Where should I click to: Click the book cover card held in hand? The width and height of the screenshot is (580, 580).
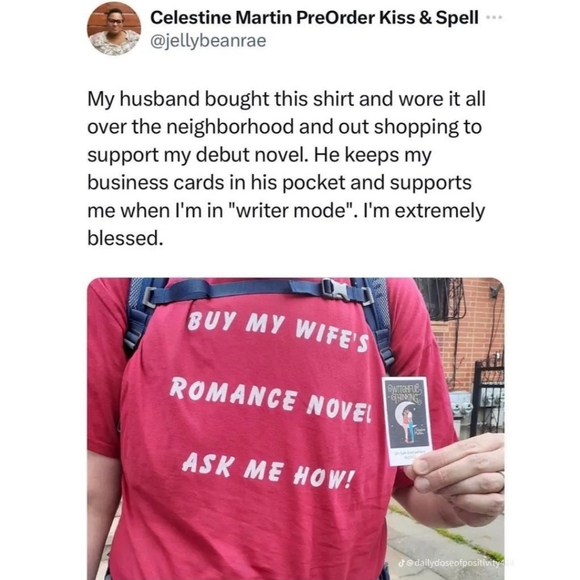click(x=407, y=421)
